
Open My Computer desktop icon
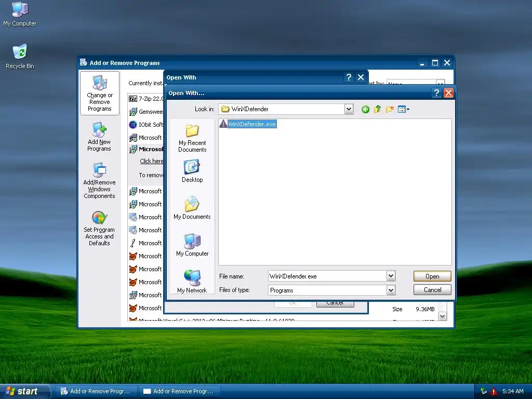pyautogui.click(x=20, y=14)
